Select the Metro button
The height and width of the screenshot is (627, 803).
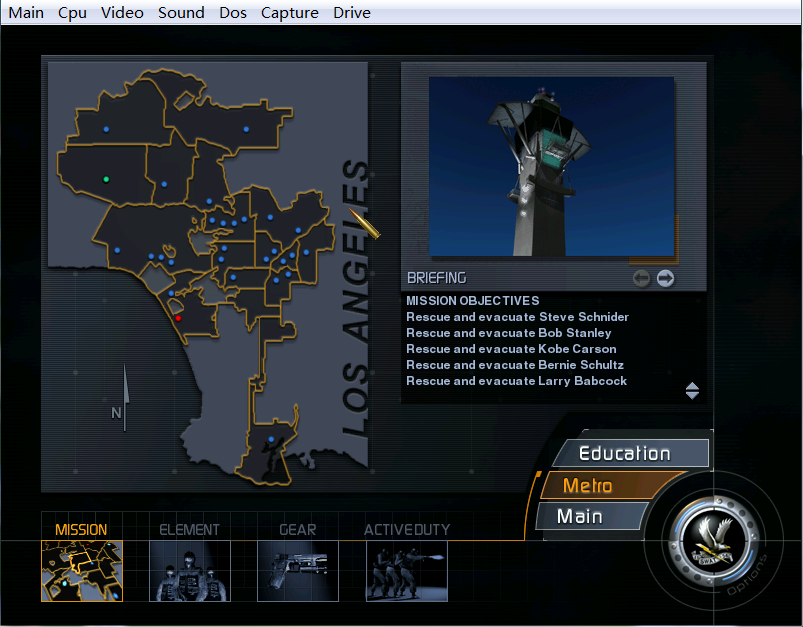point(609,485)
